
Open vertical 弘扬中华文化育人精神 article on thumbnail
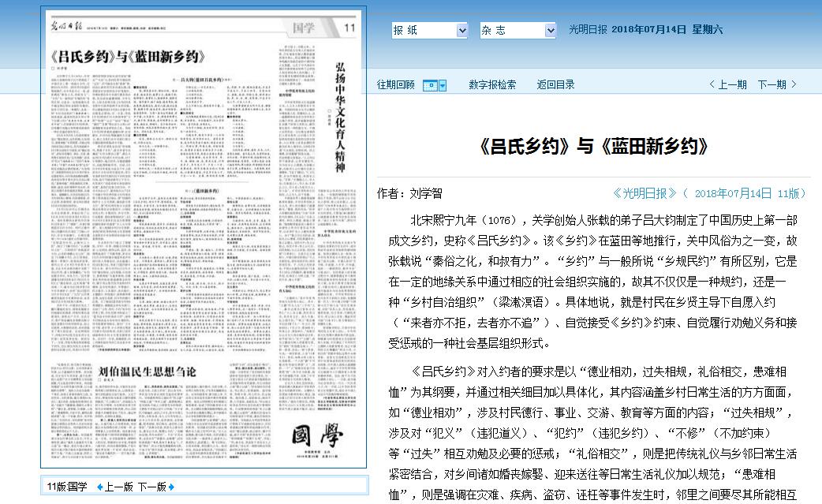point(340,118)
